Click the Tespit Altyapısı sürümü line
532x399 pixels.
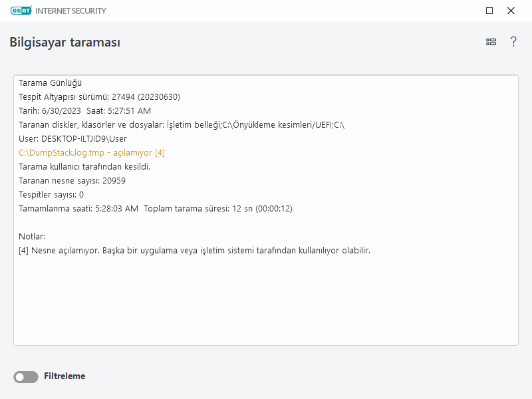tap(99, 96)
